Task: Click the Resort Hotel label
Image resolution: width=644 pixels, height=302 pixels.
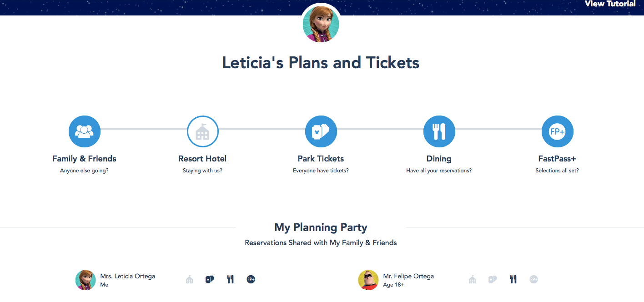Action: point(202,159)
